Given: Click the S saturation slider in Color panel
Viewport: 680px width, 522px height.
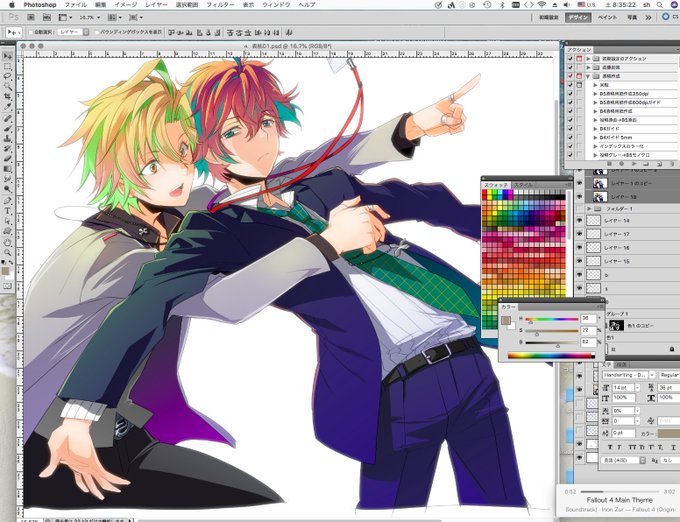Looking at the screenshot, I should 552,331.
